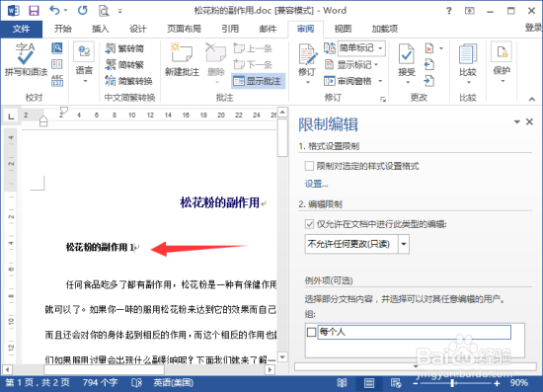The height and width of the screenshot is (392, 543).
Task: Click the zoom slider handle
Action: (x=452, y=383)
